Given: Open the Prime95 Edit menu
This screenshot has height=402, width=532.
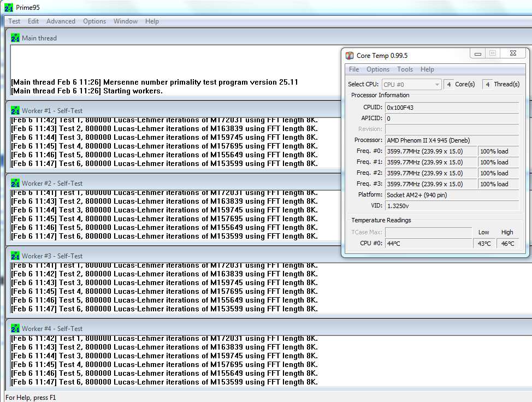Looking at the screenshot, I should (x=33, y=21).
